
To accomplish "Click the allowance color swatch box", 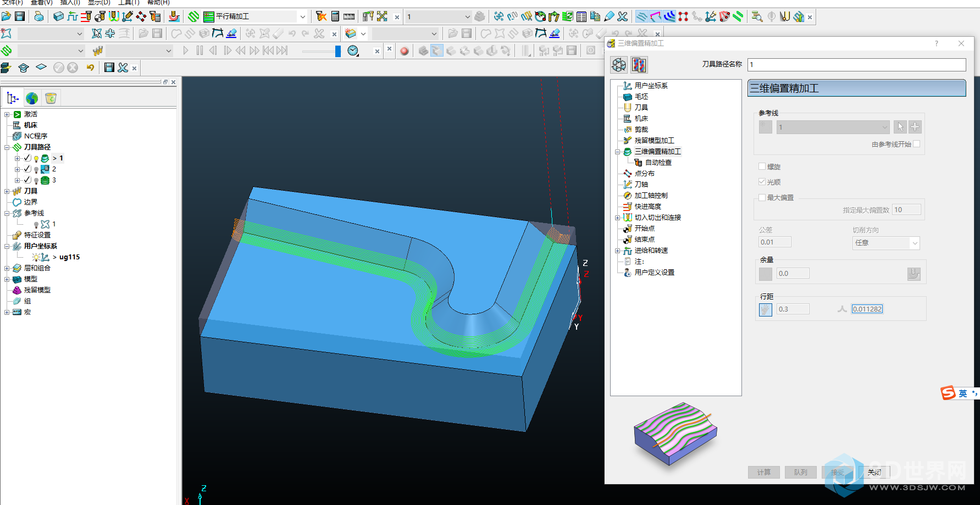I will (765, 273).
